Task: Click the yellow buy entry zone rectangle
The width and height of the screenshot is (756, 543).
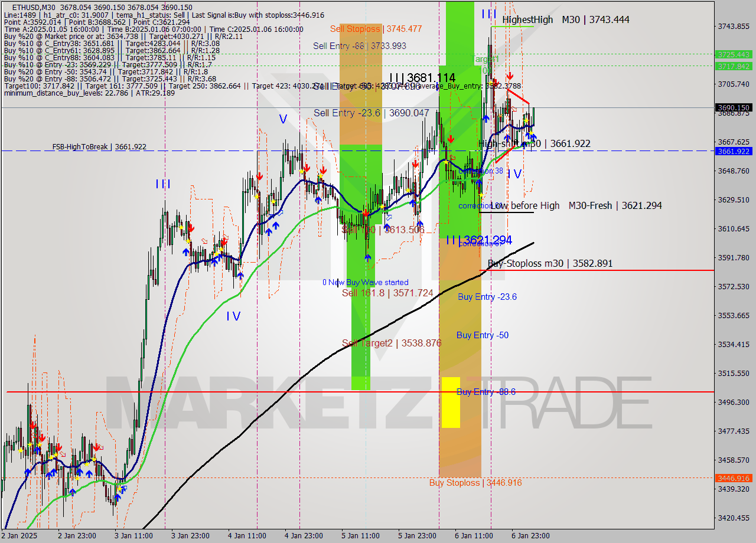Action: pos(451,403)
